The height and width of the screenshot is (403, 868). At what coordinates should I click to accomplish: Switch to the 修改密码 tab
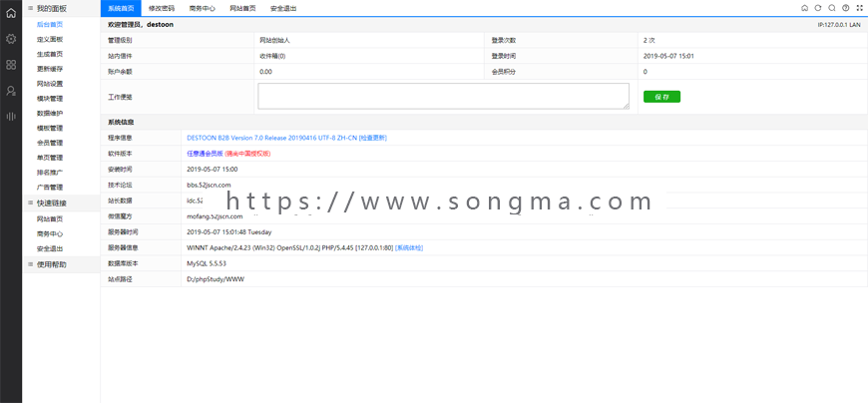[161, 8]
